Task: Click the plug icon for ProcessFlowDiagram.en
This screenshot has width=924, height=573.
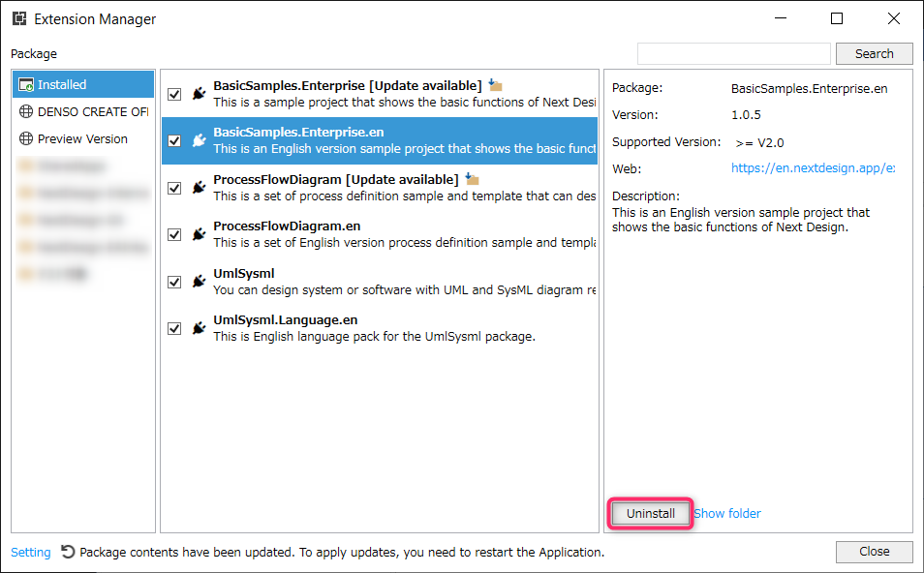Action: click(200, 234)
